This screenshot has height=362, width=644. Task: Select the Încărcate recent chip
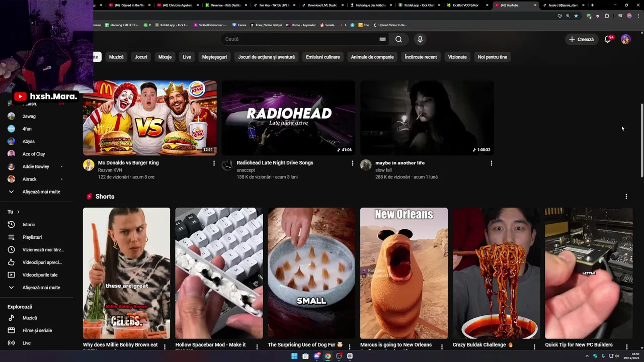pyautogui.click(x=421, y=57)
